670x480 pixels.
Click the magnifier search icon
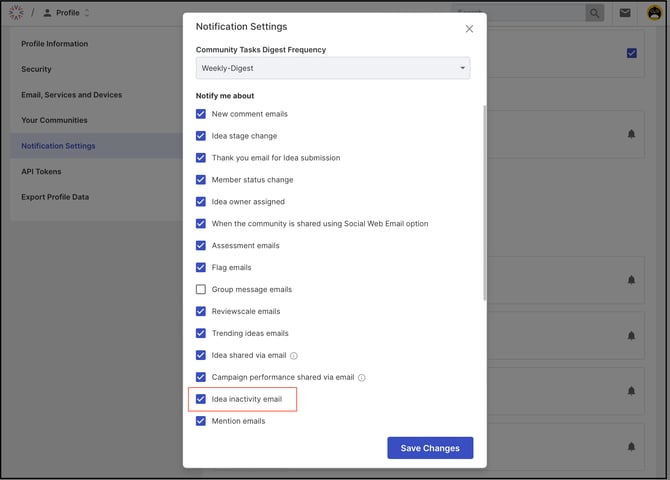[x=595, y=13]
